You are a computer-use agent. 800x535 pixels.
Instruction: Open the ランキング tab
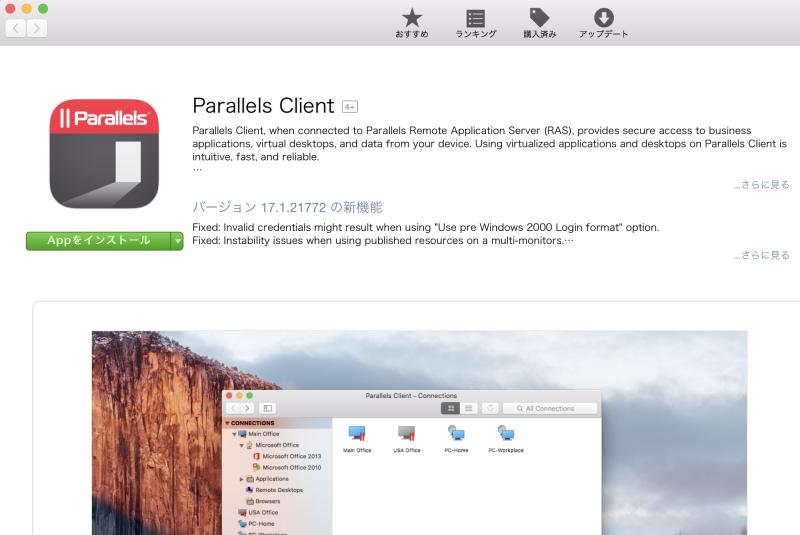click(476, 23)
